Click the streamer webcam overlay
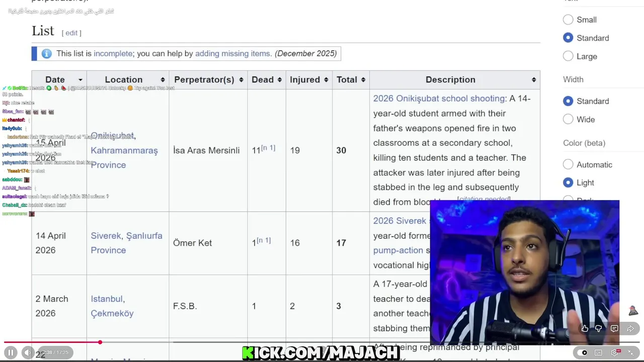644x362 pixels. click(525, 272)
